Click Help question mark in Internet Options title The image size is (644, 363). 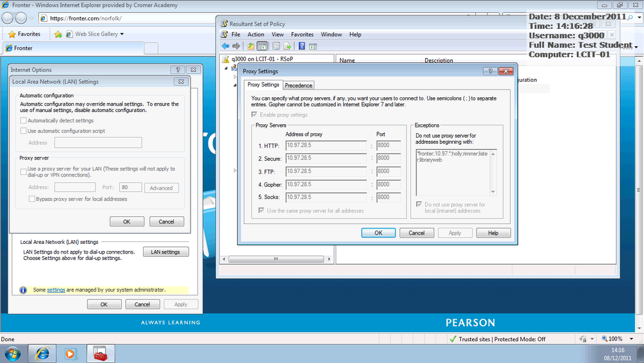point(178,70)
